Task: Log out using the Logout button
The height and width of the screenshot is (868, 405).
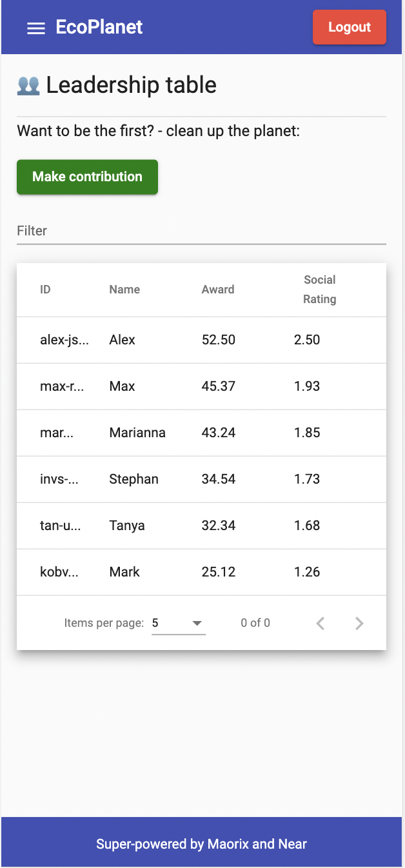Action: click(x=350, y=27)
